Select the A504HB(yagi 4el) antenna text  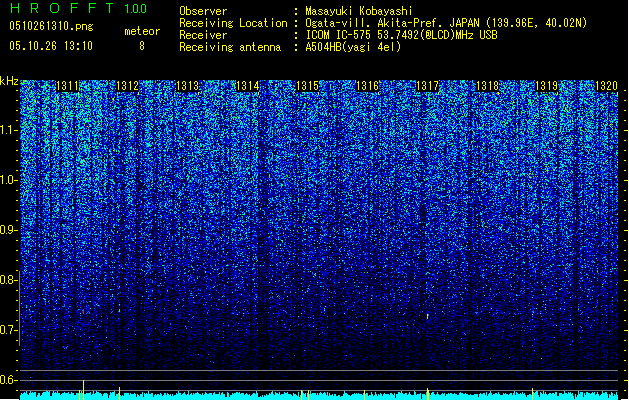coord(353,47)
